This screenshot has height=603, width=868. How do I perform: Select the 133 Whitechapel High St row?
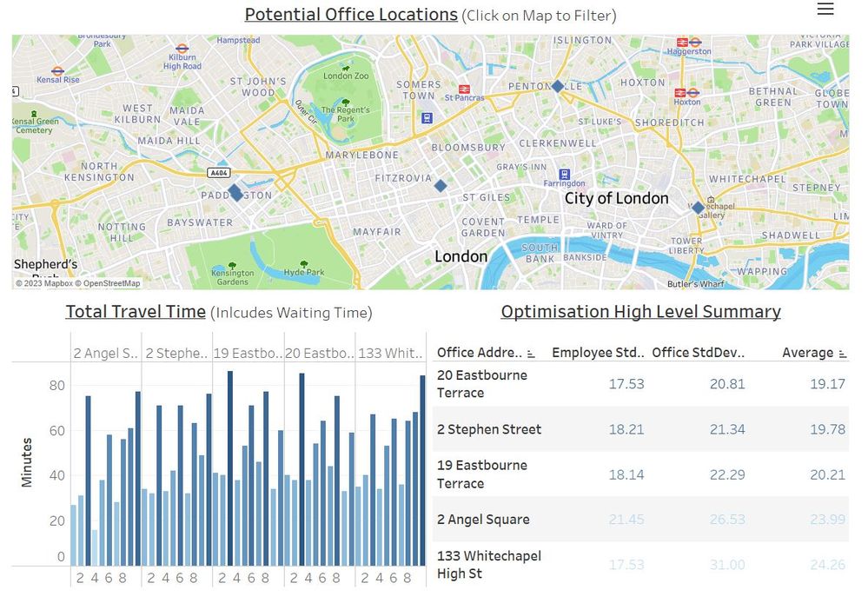point(640,565)
